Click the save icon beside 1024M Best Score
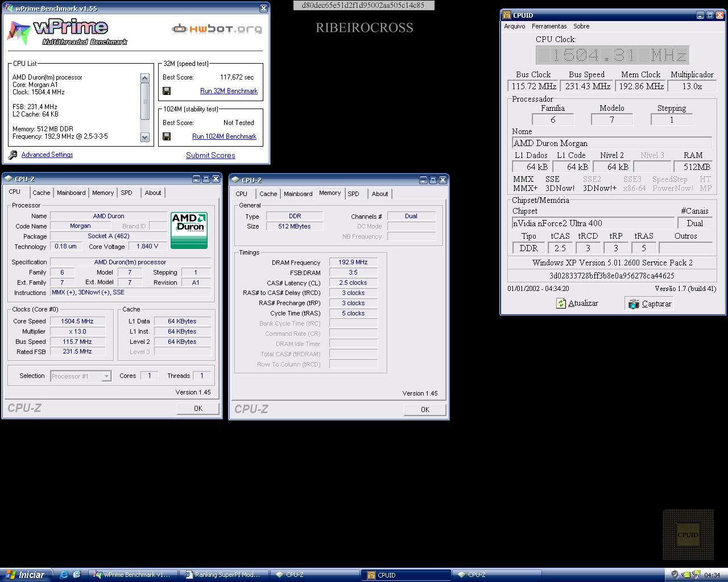 (x=167, y=136)
